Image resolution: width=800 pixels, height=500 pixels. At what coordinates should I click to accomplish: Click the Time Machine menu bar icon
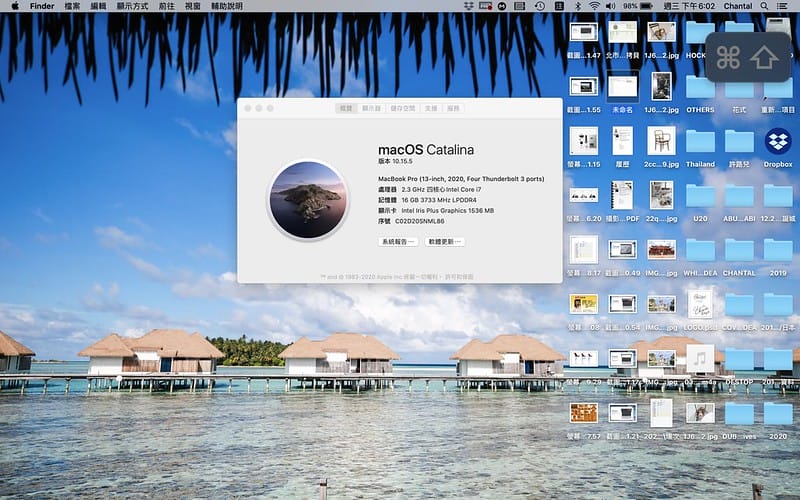(x=540, y=6)
